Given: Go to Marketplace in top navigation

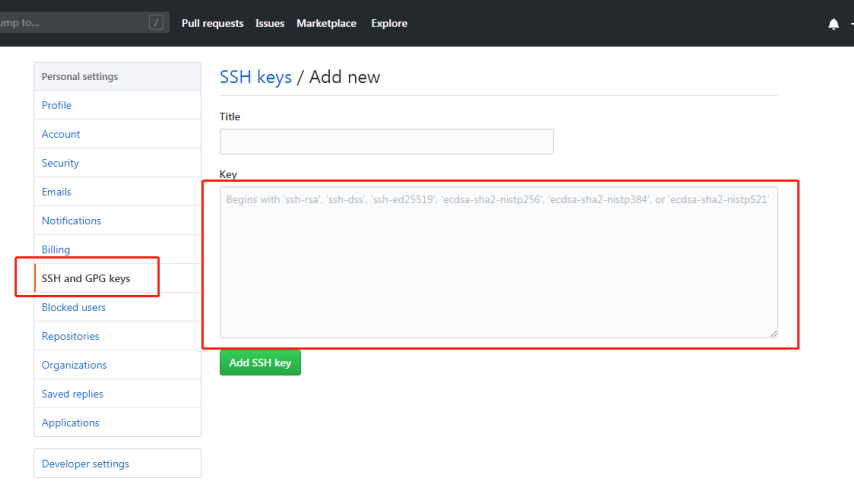Looking at the screenshot, I should click(x=326, y=23).
